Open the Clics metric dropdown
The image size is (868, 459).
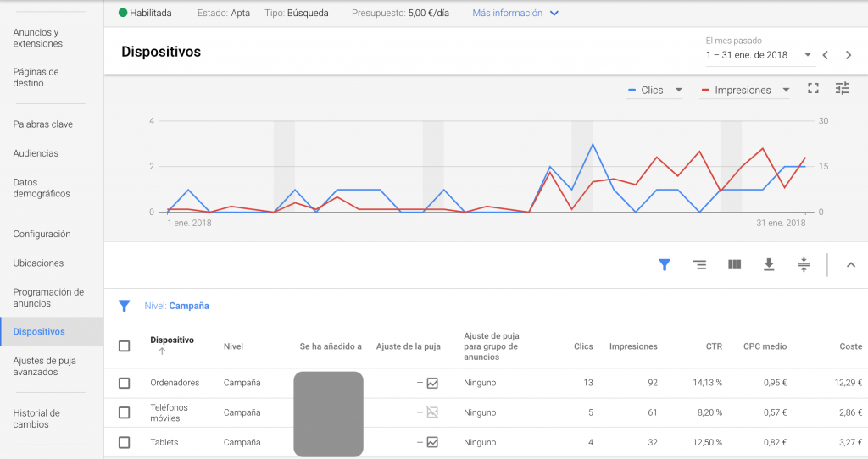click(655, 90)
